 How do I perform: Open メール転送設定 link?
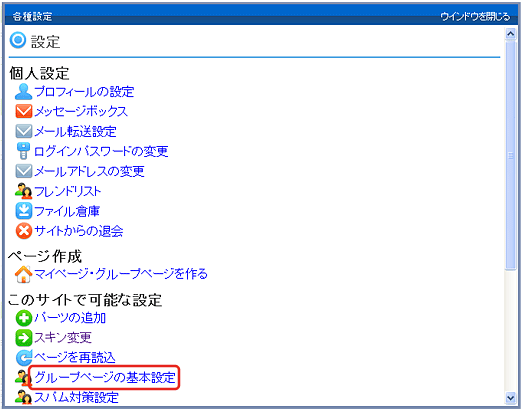point(75,131)
